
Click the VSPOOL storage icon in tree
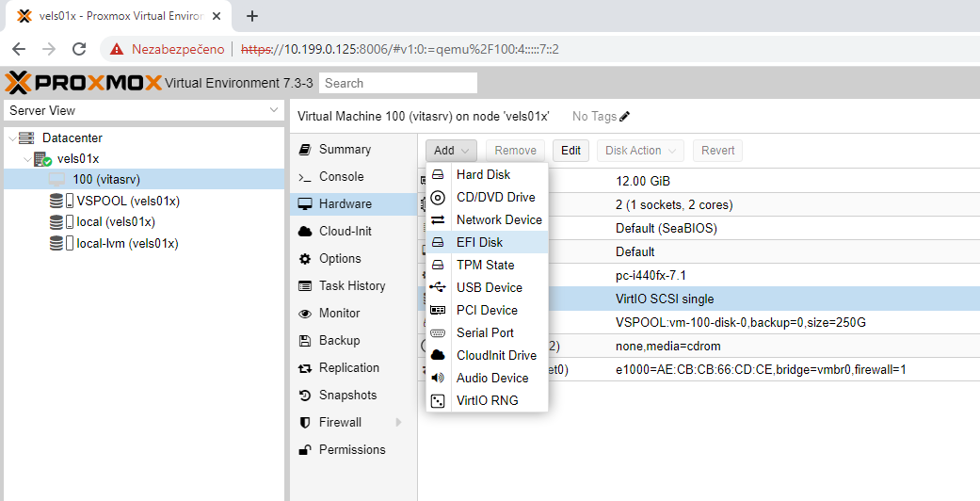click(x=62, y=201)
